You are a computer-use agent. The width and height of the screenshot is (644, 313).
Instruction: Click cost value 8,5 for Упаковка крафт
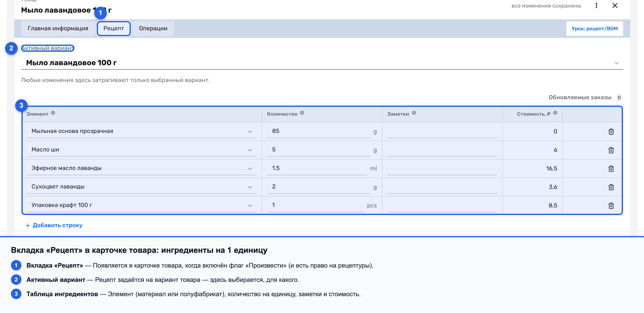point(553,206)
